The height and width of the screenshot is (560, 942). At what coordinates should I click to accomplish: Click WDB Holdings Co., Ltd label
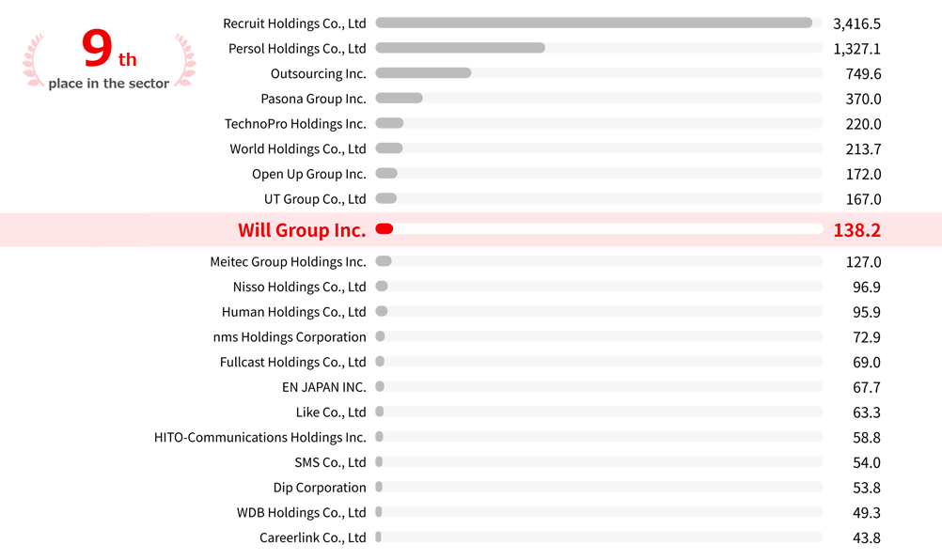pos(302,513)
